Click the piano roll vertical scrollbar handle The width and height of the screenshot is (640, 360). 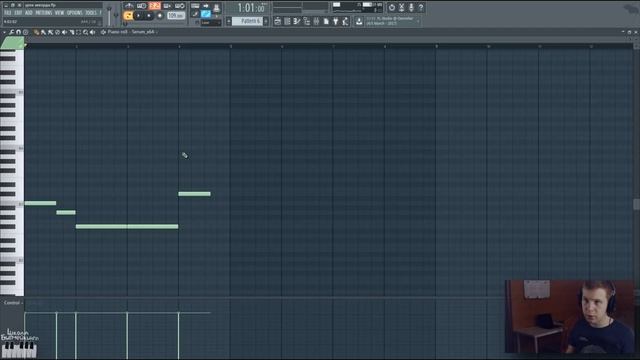[x=636, y=204]
